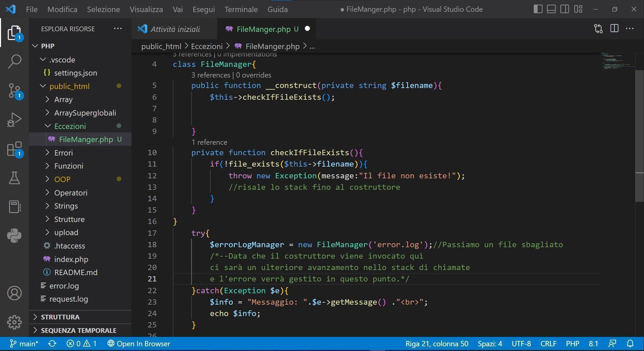Open the File menu

coord(32,9)
